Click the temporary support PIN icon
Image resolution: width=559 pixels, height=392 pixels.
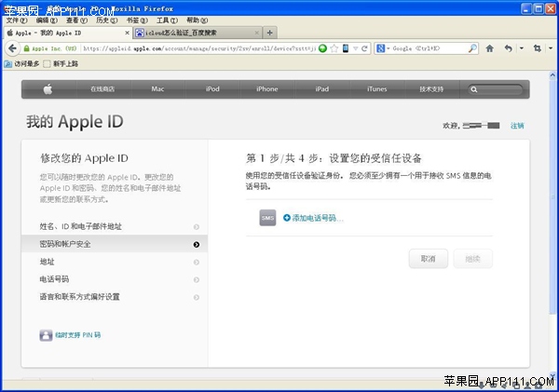pos(46,334)
